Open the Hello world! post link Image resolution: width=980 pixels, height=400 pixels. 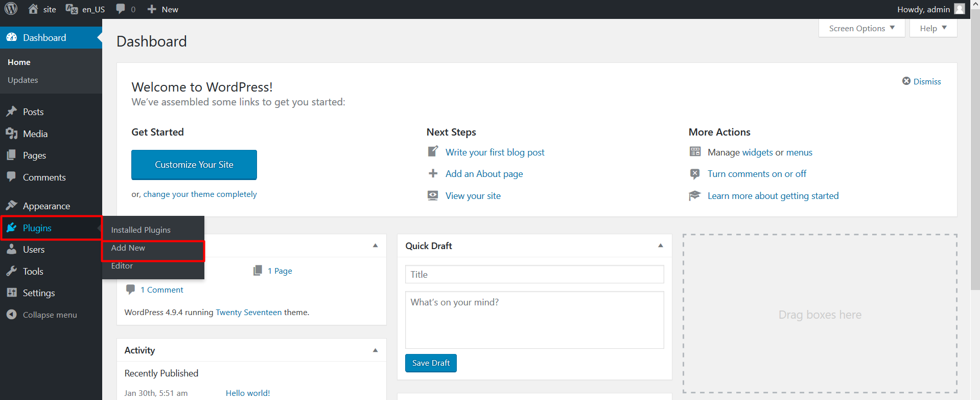coord(248,393)
